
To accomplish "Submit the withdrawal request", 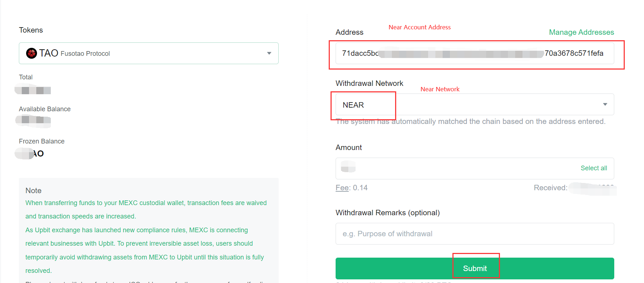I will click(x=475, y=269).
